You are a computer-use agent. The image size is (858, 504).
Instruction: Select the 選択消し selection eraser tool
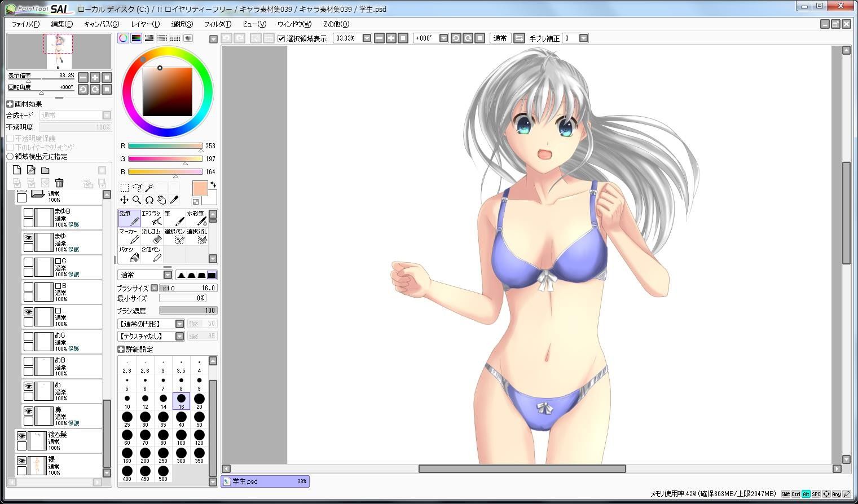click(197, 236)
